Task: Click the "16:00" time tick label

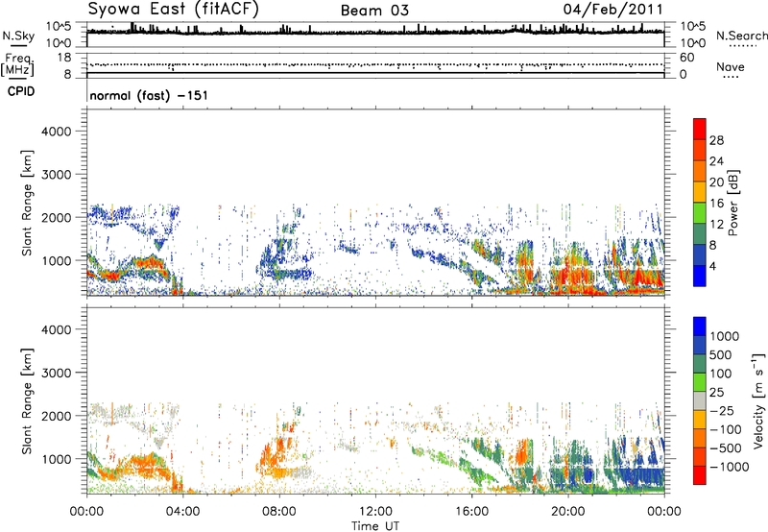Action: 471,512
